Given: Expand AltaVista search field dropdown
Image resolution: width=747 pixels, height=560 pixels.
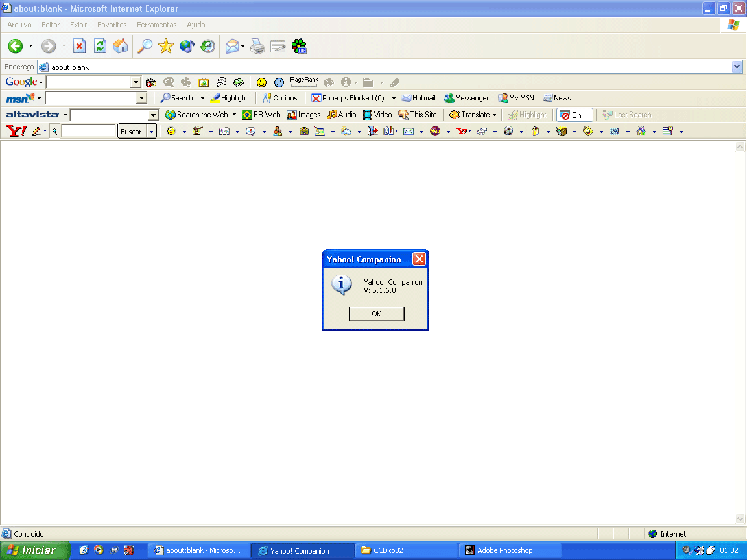Looking at the screenshot, I should (153, 115).
